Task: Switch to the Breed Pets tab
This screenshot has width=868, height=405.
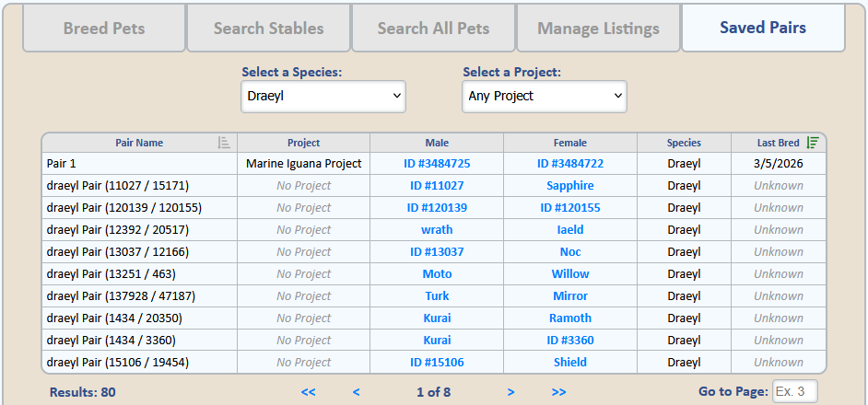Action: 104,29
